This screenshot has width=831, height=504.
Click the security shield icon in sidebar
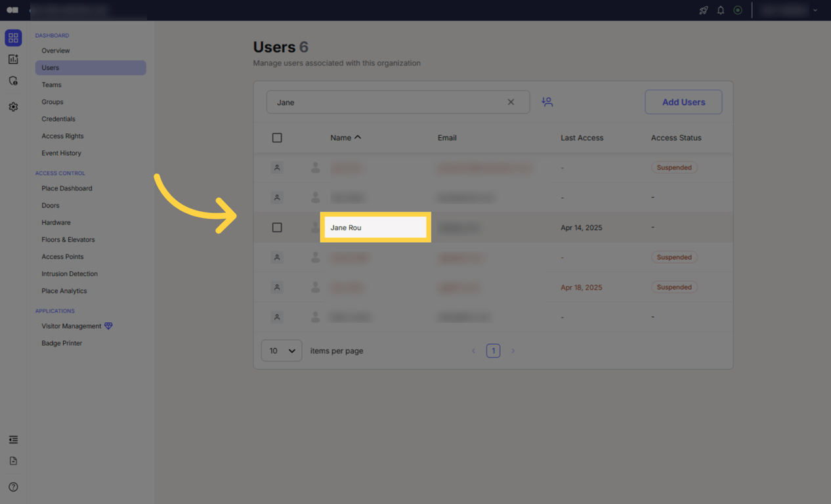tap(13, 81)
